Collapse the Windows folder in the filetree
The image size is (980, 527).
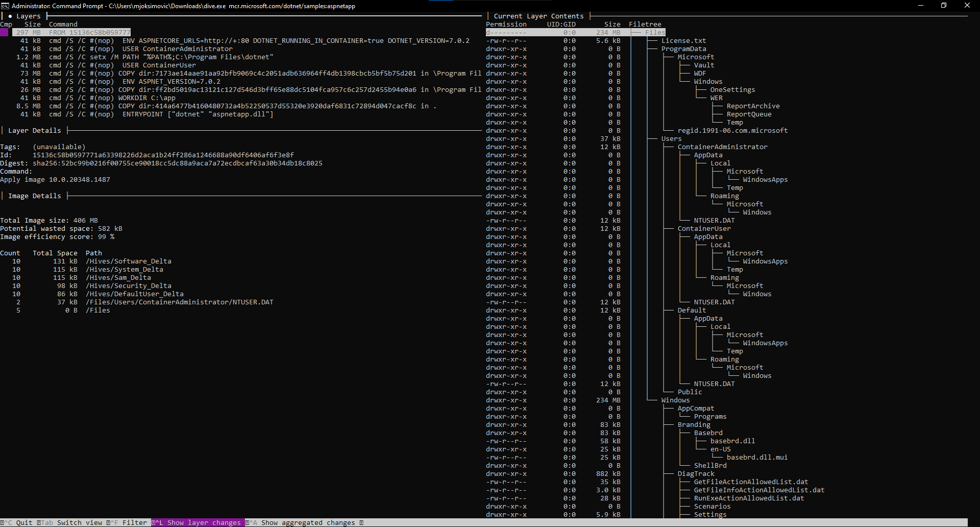675,400
